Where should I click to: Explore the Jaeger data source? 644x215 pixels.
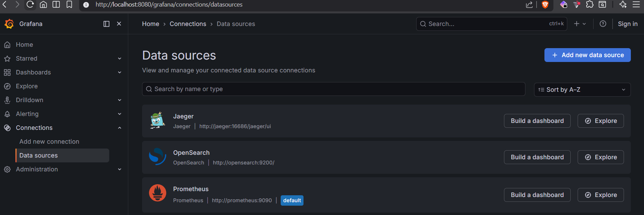click(x=601, y=121)
